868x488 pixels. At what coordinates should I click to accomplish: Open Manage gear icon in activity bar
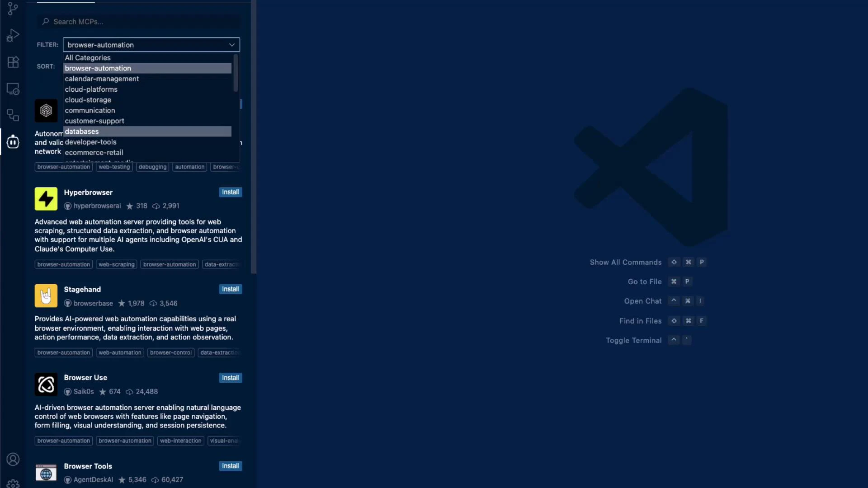pos(13,484)
